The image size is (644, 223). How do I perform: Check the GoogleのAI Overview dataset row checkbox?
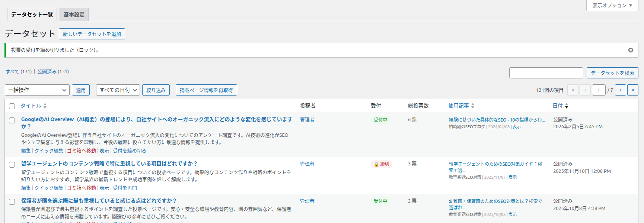pyautogui.click(x=12, y=120)
